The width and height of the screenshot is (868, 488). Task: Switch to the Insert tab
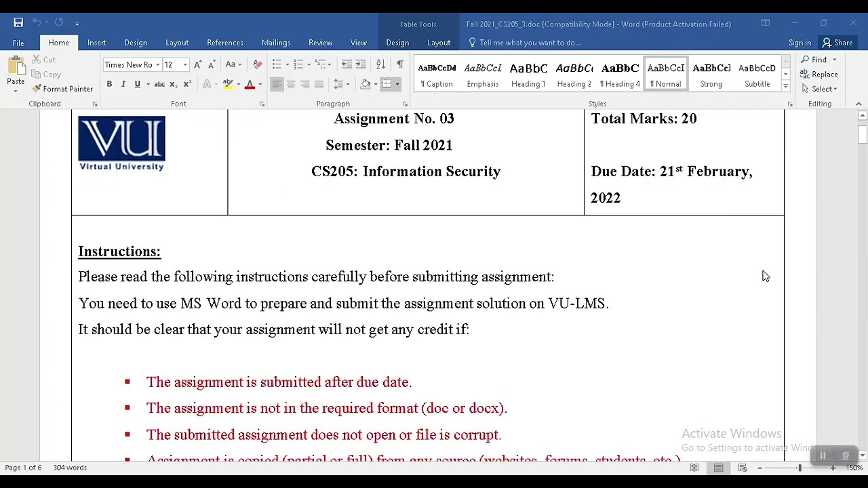click(x=96, y=43)
